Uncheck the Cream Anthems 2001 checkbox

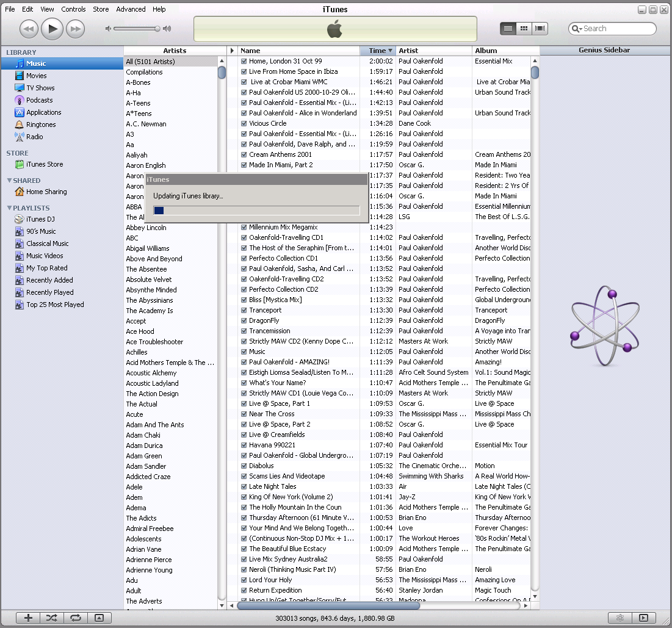point(244,154)
